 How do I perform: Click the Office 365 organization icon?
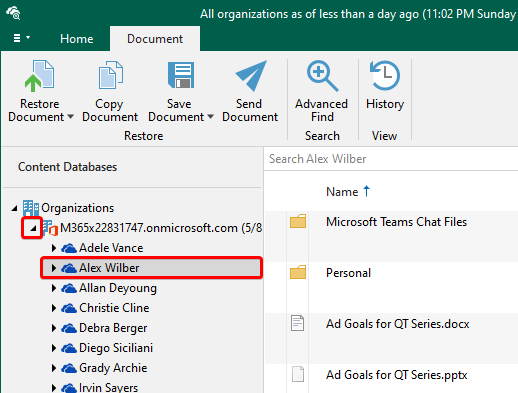pos(50,228)
